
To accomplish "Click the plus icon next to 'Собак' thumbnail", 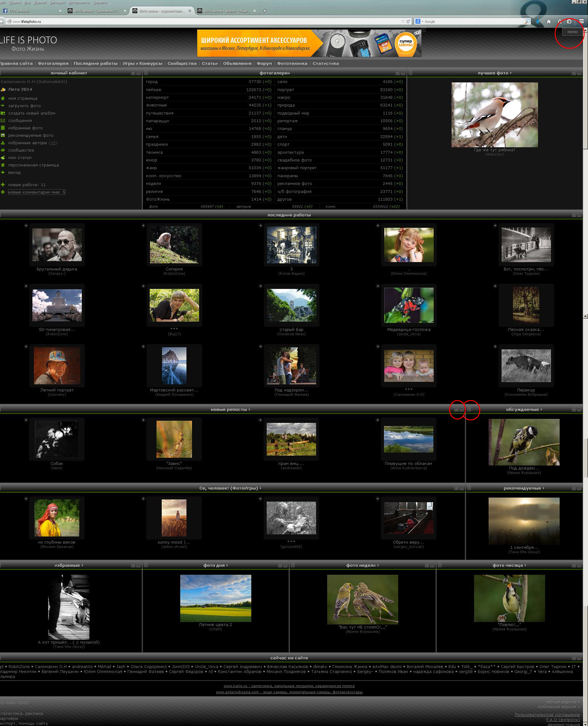I will 26,420.
